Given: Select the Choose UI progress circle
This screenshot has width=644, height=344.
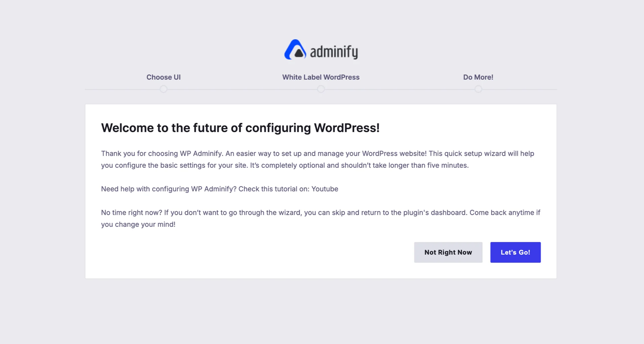Looking at the screenshot, I should 163,89.
